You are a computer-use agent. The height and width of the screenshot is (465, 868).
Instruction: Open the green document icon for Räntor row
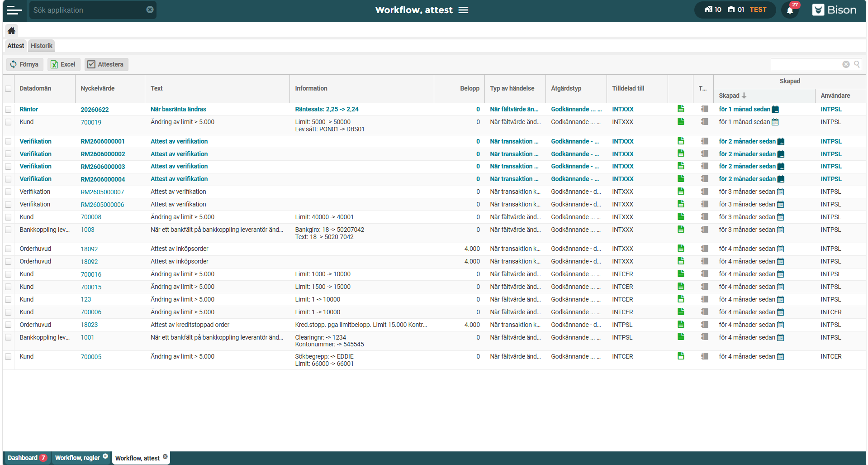[681, 109]
